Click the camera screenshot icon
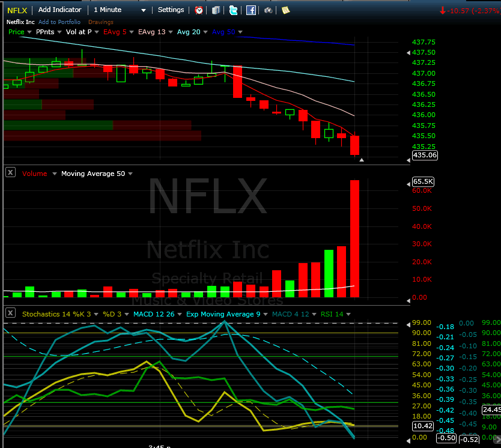 pyautogui.click(x=268, y=10)
